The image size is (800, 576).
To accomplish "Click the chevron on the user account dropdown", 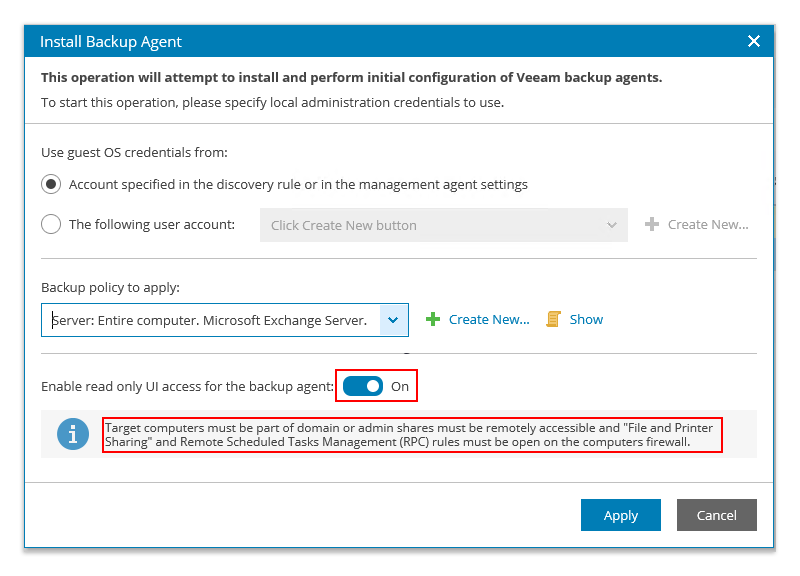I will [x=612, y=225].
